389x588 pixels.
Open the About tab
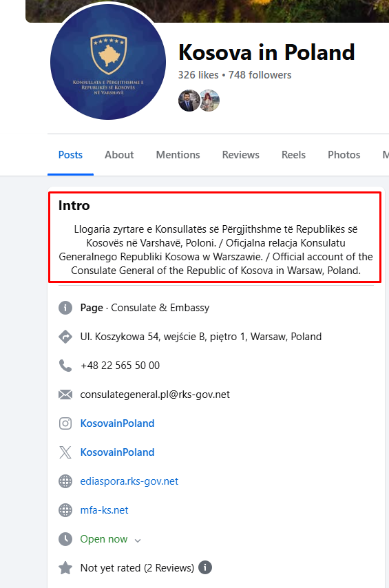(119, 155)
